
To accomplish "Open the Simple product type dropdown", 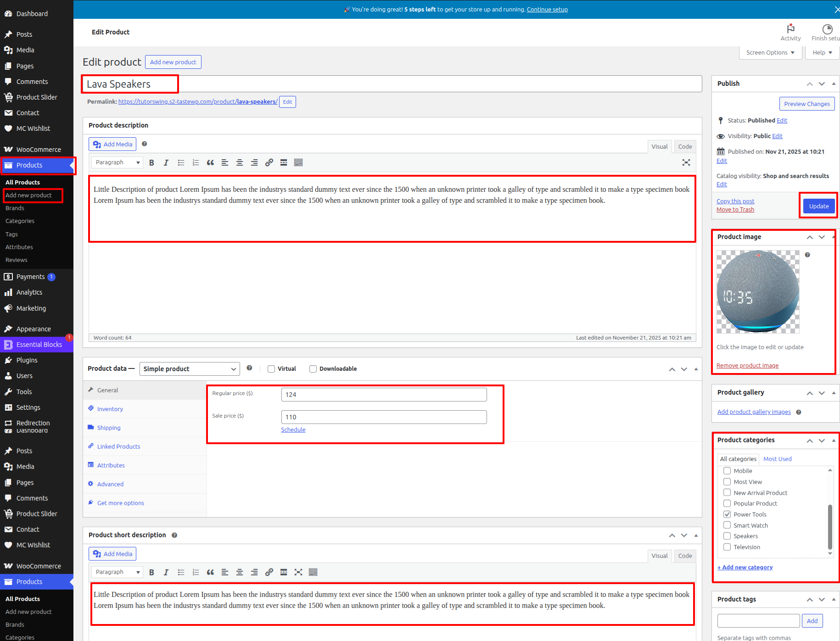I will (x=190, y=369).
